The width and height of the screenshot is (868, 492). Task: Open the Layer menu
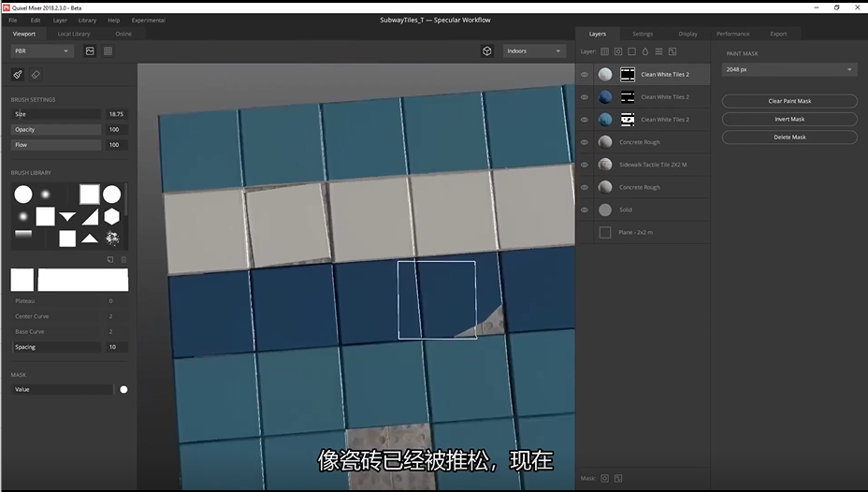click(x=60, y=20)
